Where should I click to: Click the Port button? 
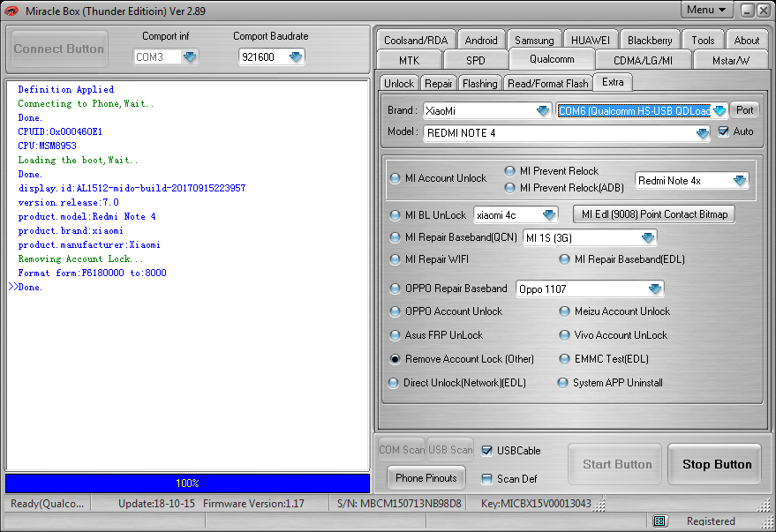744,110
